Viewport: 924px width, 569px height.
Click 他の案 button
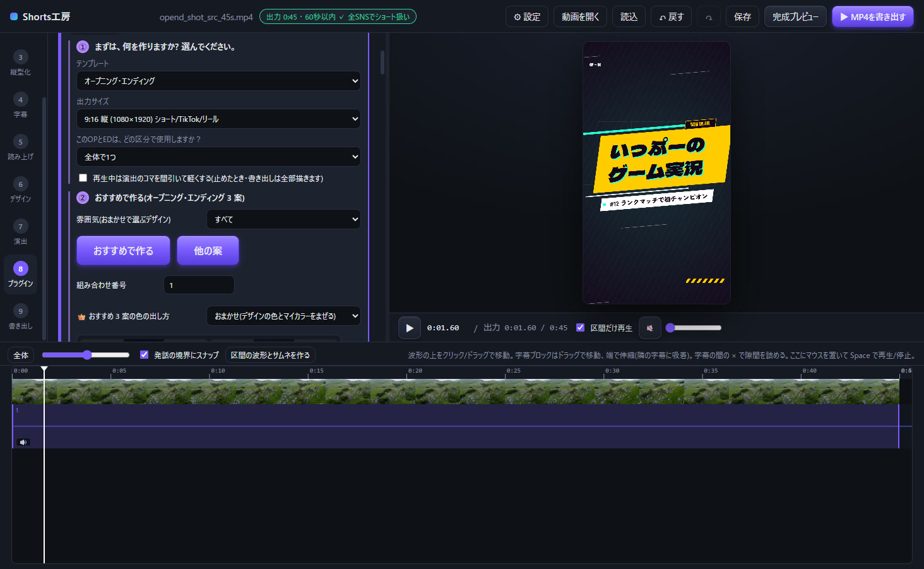[208, 251]
